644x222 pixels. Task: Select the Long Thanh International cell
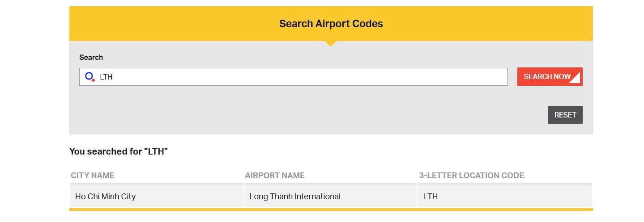[x=331, y=196]
